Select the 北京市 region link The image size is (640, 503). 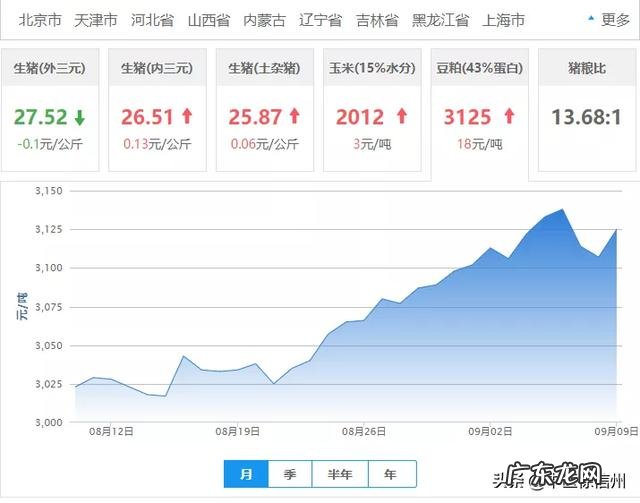click(40, 20)
